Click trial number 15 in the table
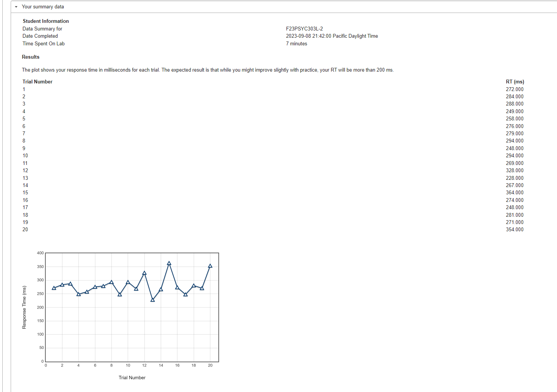The height and width of the screenshot is (392, 557). pyautogui.click(x=25, y=193)
